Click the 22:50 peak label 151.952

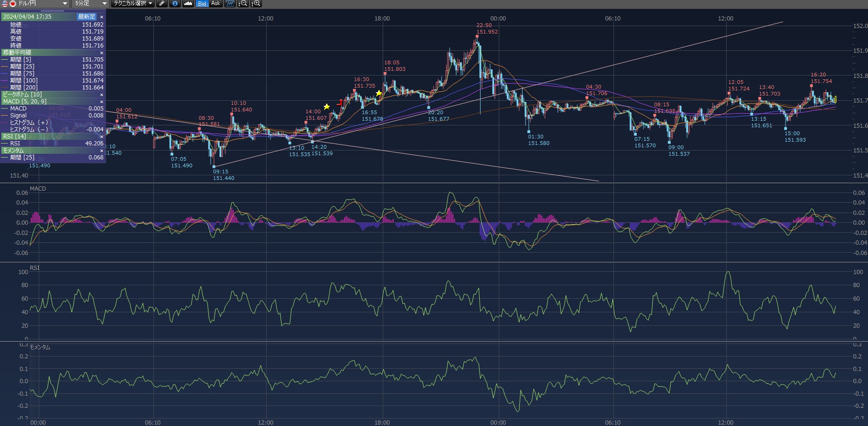[x=487, y=32]
